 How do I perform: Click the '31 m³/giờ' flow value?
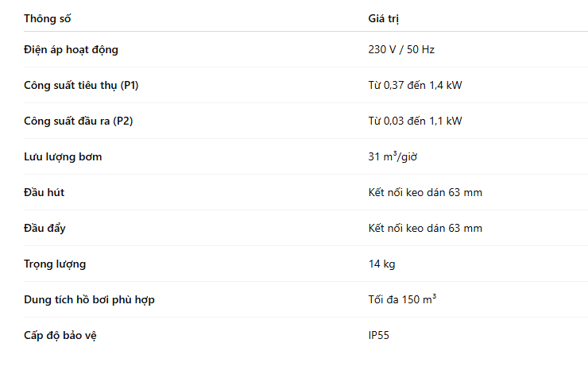(393, 156)
